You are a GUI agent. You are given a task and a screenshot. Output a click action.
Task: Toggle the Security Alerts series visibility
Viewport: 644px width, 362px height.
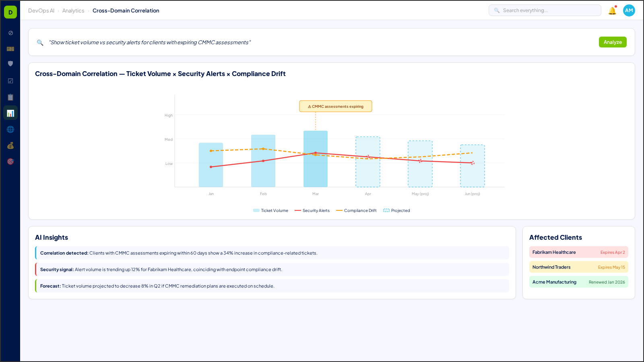pyautogui.click(x=312, y=210)
